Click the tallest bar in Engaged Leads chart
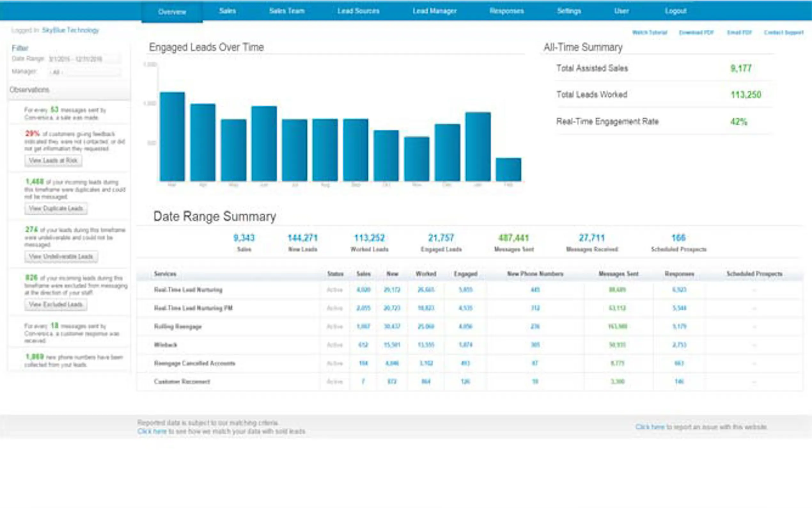812x508 pixels. point(172,136)
